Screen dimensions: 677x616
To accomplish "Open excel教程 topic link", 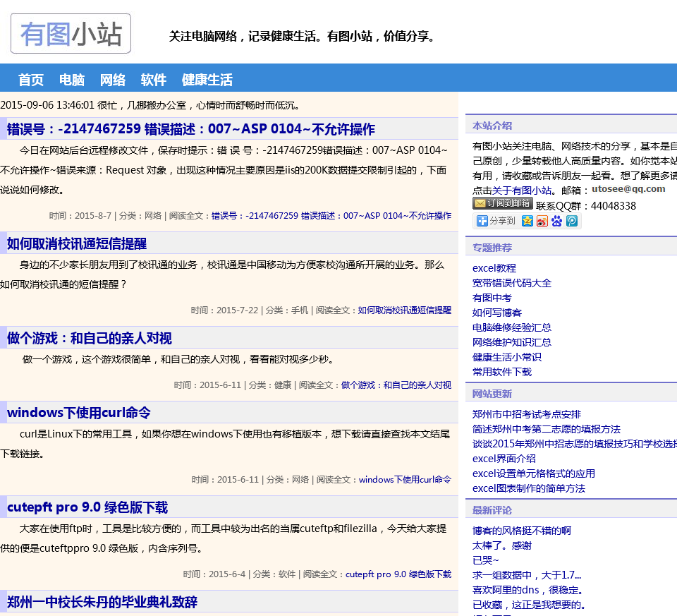I will click(x=494, y=268).
